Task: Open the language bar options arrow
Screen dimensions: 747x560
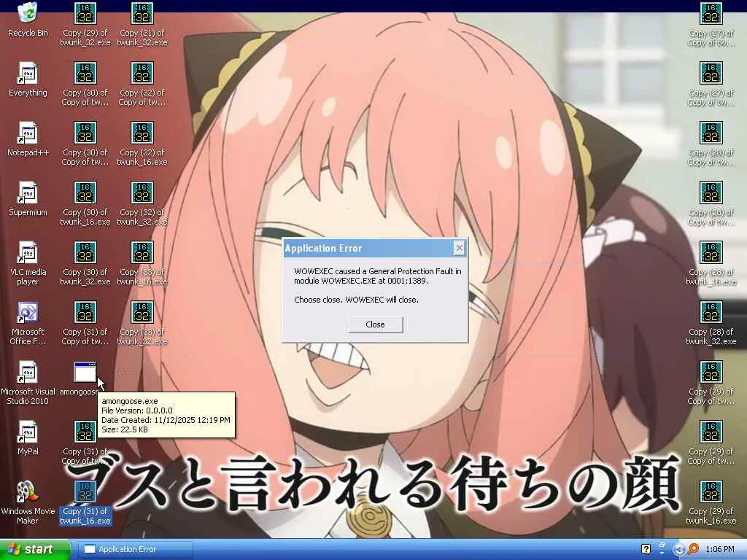Action: [x=662, y=553]
